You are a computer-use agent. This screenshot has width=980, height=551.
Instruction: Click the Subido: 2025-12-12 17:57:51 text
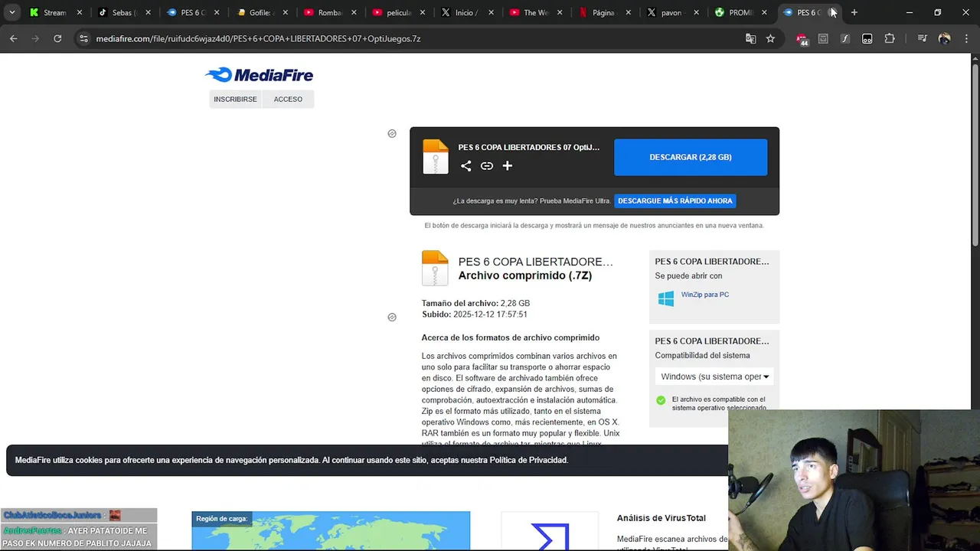point(475,315)
